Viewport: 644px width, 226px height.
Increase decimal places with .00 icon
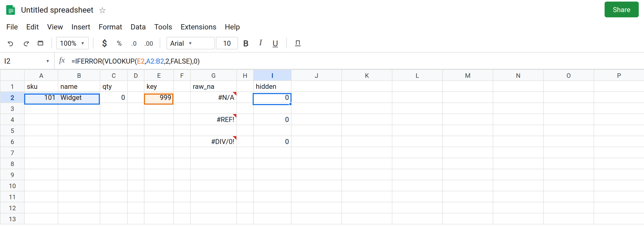click(x=149, y=43)
